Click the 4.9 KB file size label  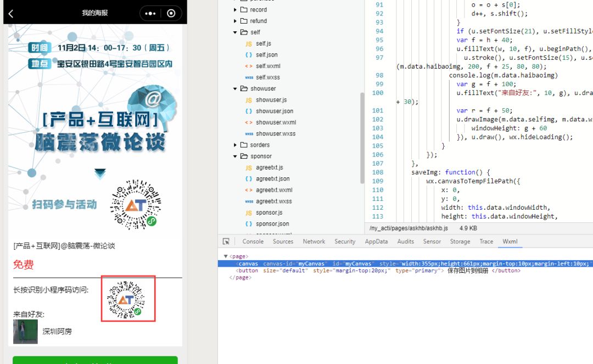[x=468, y=228]
